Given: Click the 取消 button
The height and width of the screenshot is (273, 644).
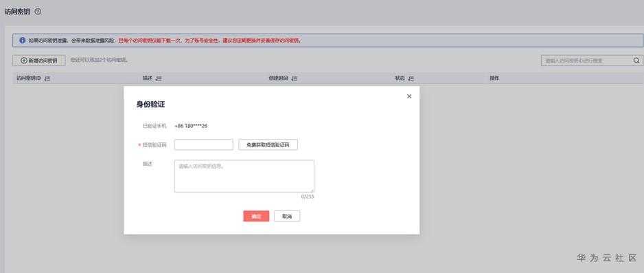Looking at the screenshot, I should [x=287, y=216].
